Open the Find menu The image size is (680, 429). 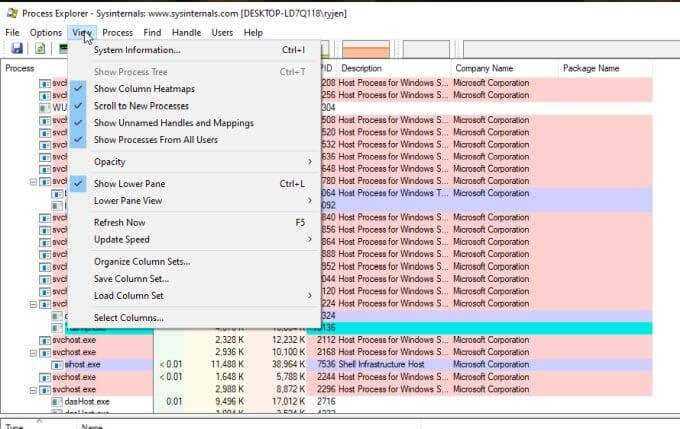152,33
